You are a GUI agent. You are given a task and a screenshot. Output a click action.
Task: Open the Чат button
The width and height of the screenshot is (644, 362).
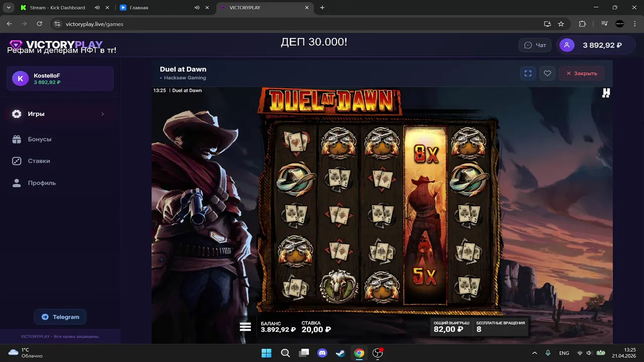[x=535, y=45]
